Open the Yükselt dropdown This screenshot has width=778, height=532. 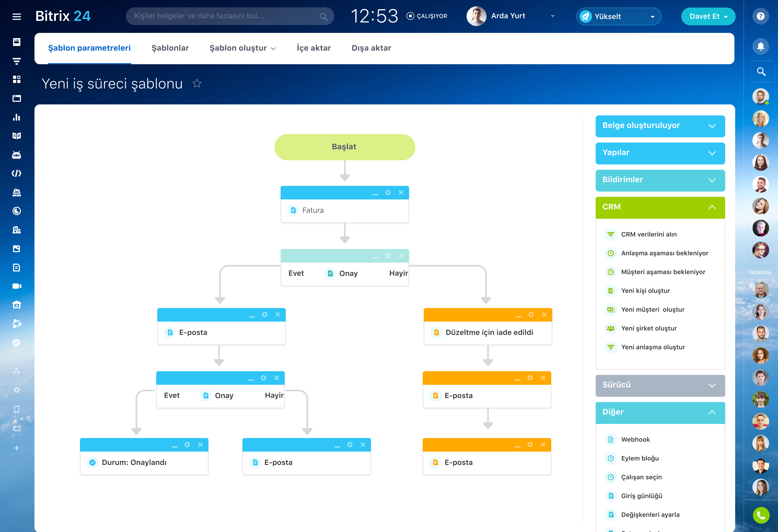[652, 17]
